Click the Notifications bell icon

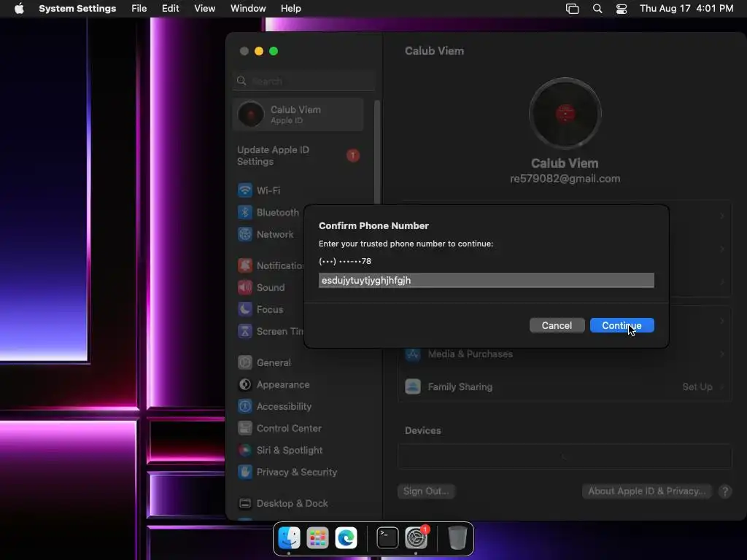click(245, 265)
